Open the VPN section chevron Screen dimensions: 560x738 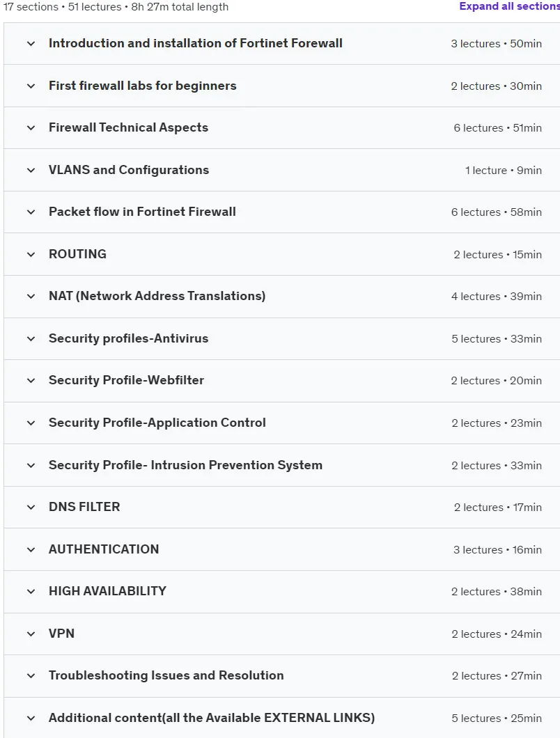tap(31, 634)
